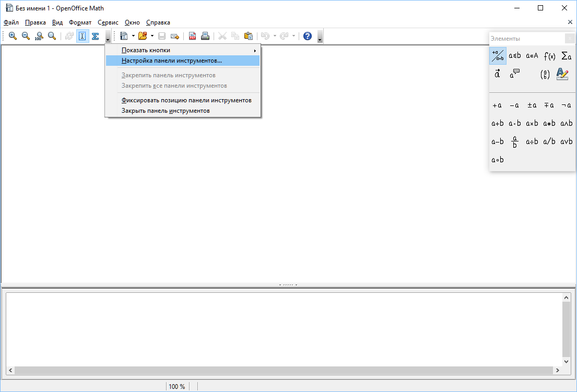The image size is (577, 392).
Task: Open the Вид menu
Action: click(x=57, y=22)
